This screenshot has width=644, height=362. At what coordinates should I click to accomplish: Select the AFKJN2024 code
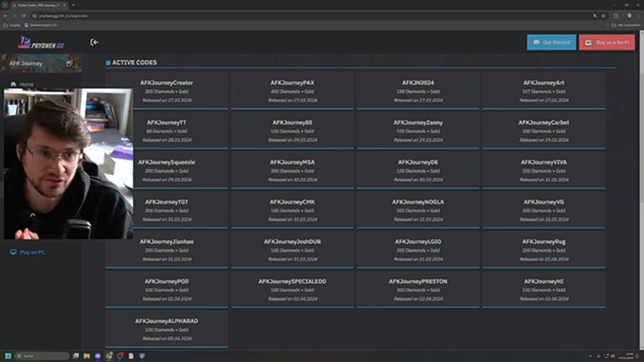(418, 91)
